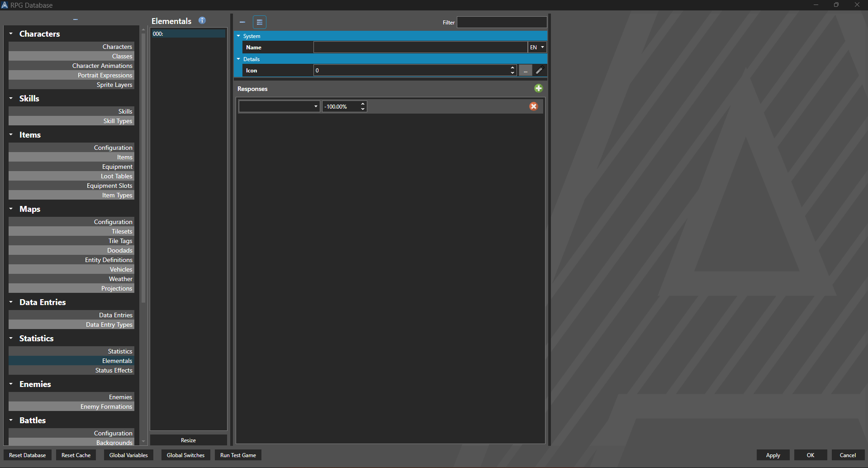Open Status Effects in the sidebar
The height and width of the screenshot is (468, 868).
(114, 370)
